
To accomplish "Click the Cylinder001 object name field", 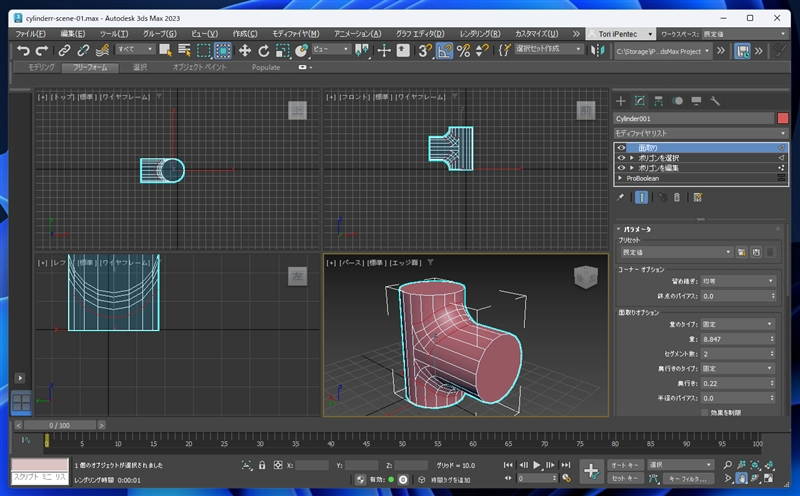I will pyautogui.click(x=693, y=118).
